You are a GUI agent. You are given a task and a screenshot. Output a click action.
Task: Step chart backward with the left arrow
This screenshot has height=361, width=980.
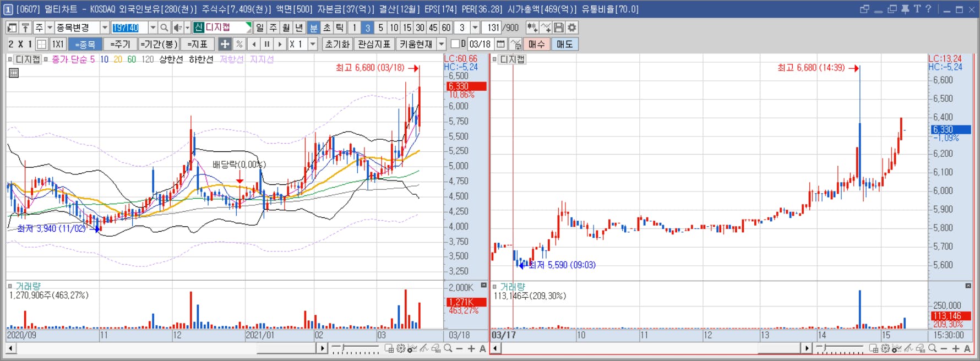pyautogui.click(x=254, y=44)
